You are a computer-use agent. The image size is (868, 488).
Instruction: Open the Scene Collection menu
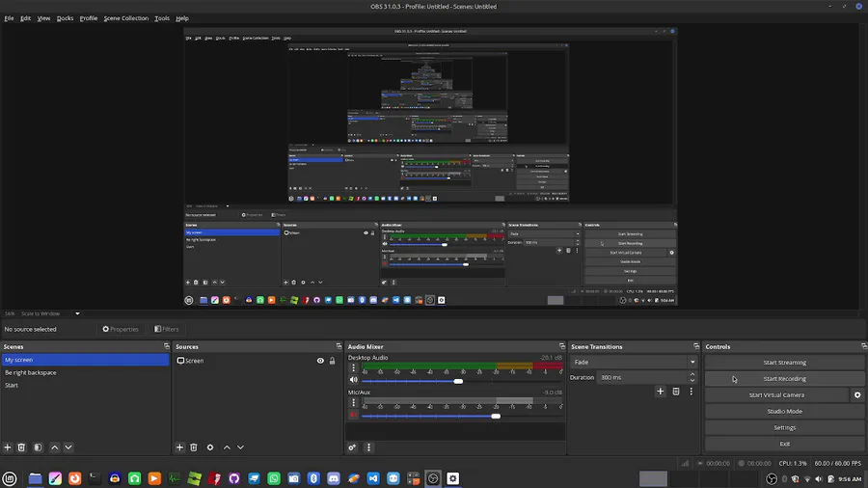[x=126, y=18]
